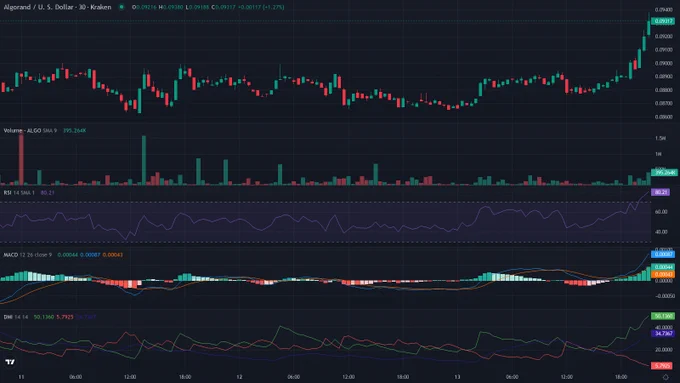Click the red DMI axis tag 5.7925

[x=662, y=366]
